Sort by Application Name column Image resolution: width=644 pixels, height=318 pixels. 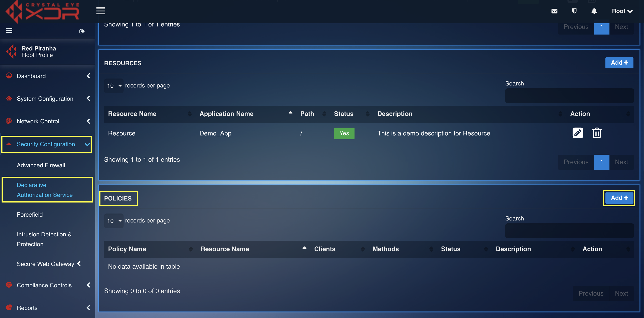246,114
